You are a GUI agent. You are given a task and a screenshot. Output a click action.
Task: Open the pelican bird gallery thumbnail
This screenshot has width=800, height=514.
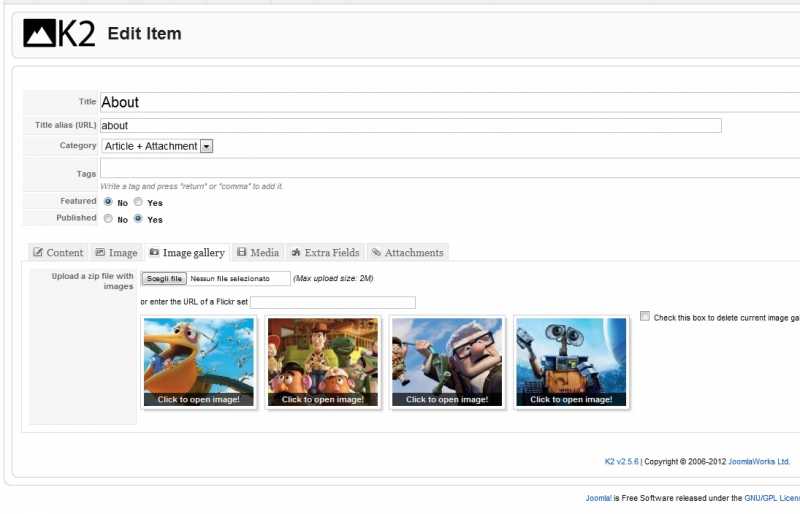point(199,362)
